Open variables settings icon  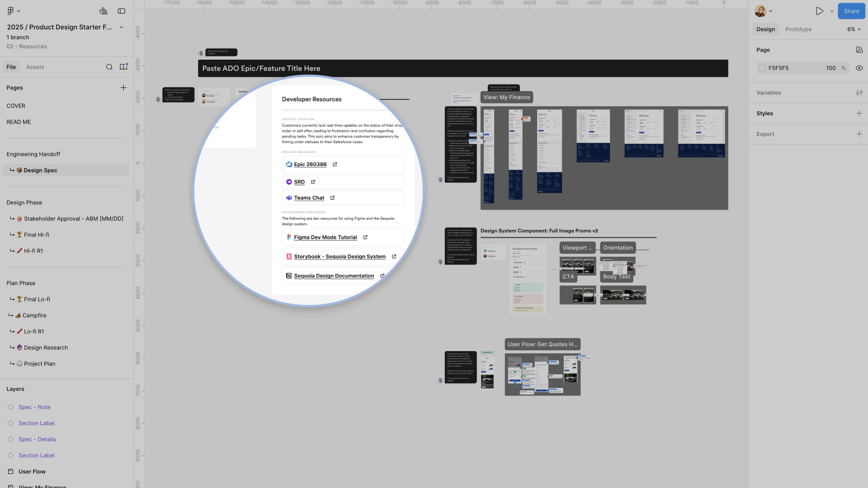(x=859, y=93)
